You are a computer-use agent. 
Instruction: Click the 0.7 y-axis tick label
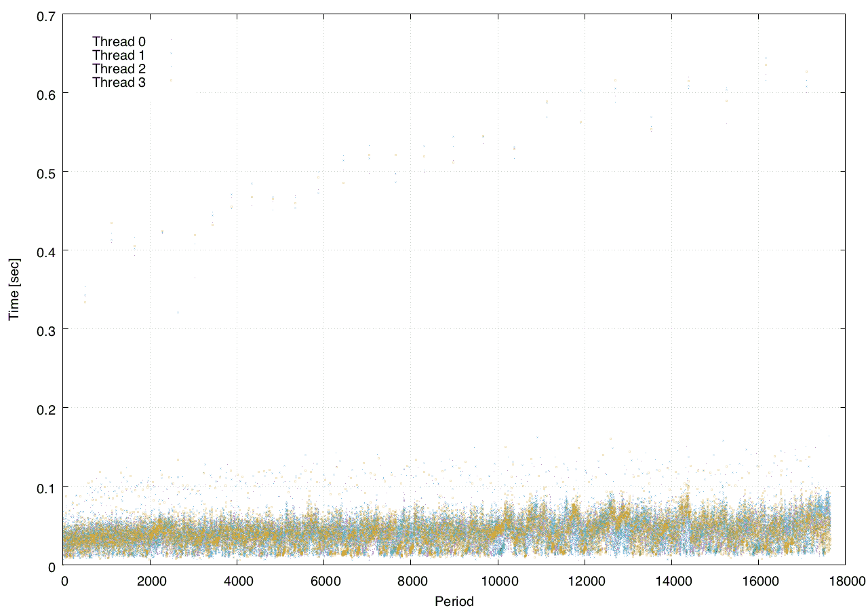point(46,14)
